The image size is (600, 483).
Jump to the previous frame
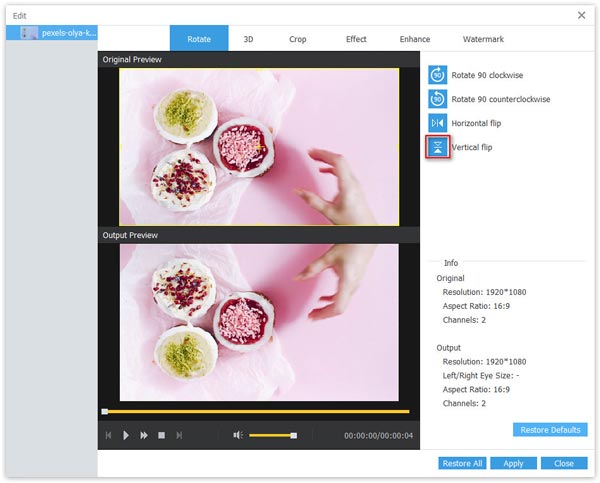point(108,435)
